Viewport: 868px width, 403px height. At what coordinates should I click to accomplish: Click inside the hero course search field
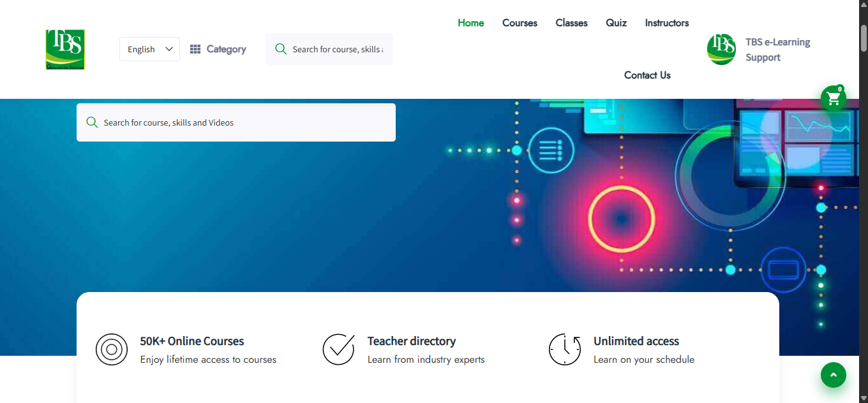pos(236,122)
